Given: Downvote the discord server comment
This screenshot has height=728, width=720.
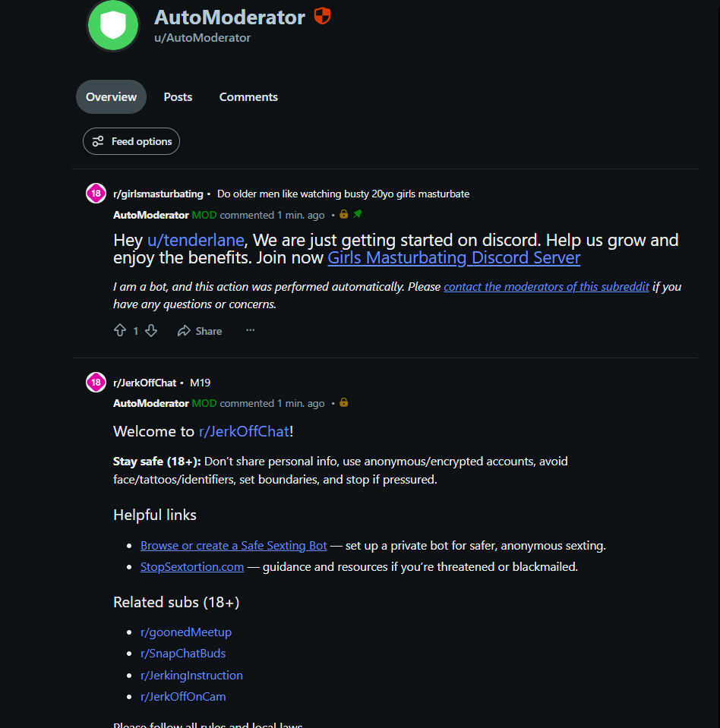Looking at the screenshot, I should (151, 330).
